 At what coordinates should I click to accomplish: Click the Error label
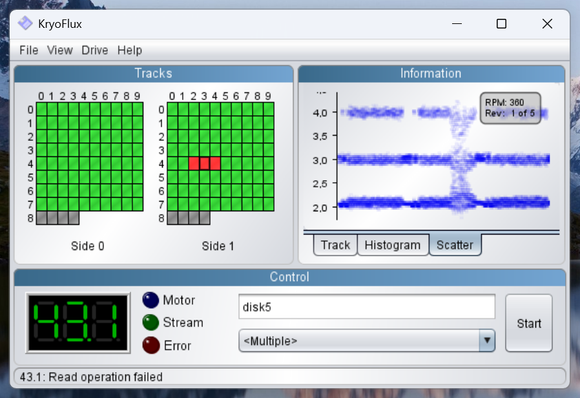(177, 345)
